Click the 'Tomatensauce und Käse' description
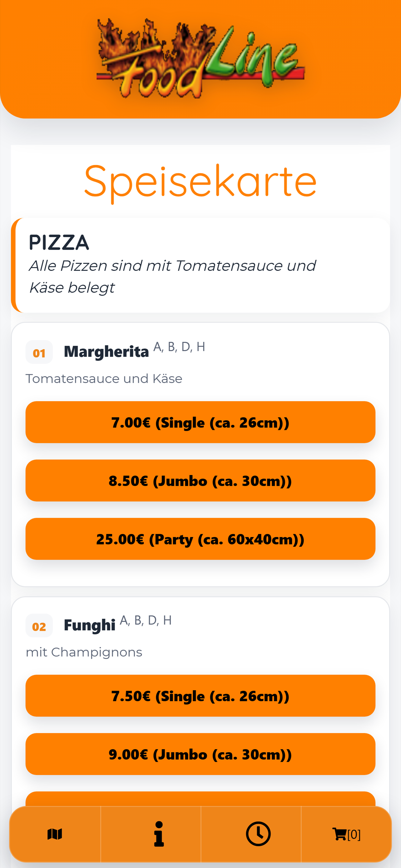 click(x=104, y=379)
